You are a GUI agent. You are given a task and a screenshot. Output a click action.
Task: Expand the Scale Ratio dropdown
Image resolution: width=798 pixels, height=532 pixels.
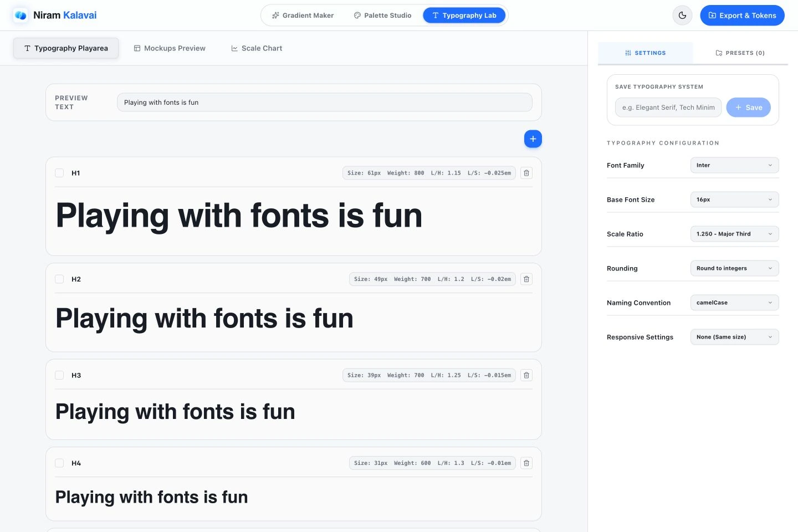click(734, 234)
